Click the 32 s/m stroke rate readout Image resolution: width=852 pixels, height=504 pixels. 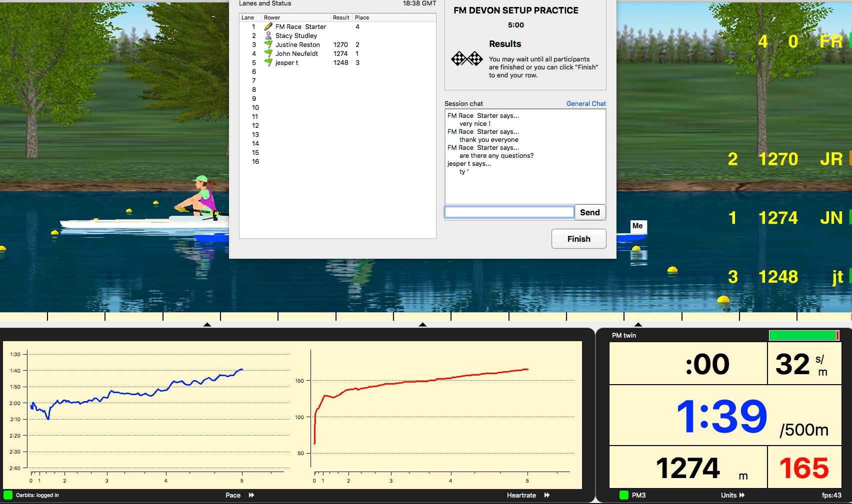(804, 364)
